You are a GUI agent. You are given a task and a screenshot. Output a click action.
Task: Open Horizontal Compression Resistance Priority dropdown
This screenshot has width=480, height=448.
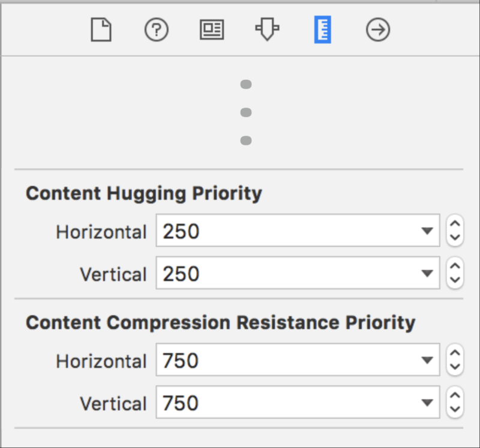pos(427,361)
